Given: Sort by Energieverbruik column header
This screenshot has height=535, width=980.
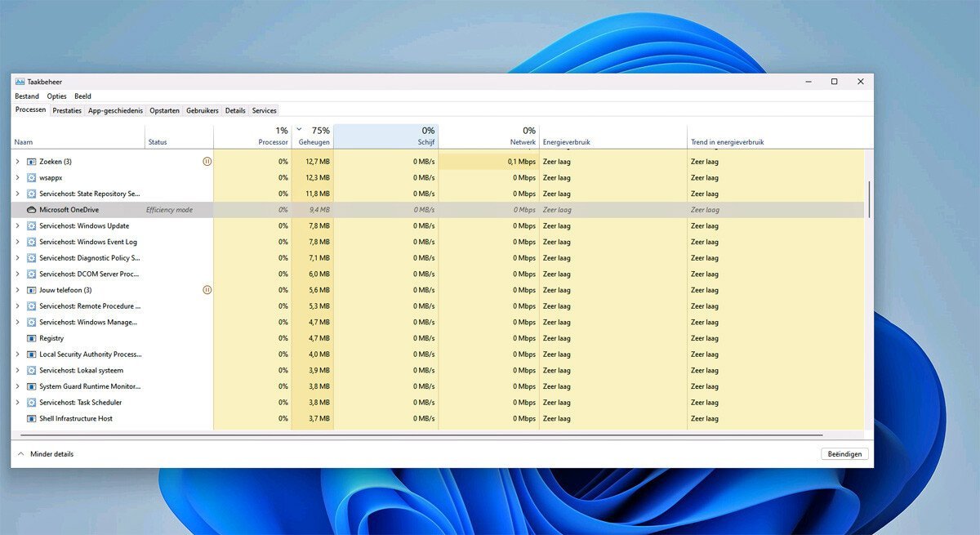Looking at the screenshot, I should (612, 136).
